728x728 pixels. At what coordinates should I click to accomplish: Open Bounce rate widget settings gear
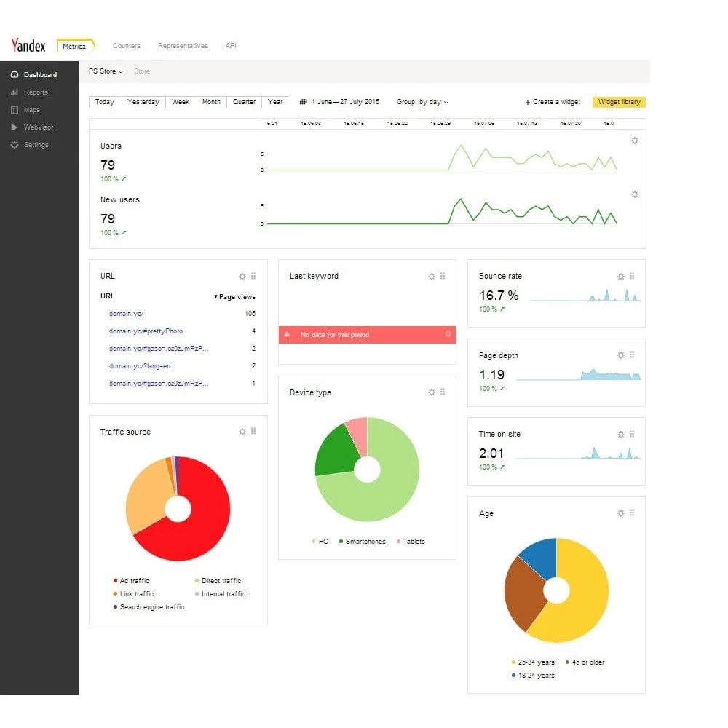coord(621,277)
